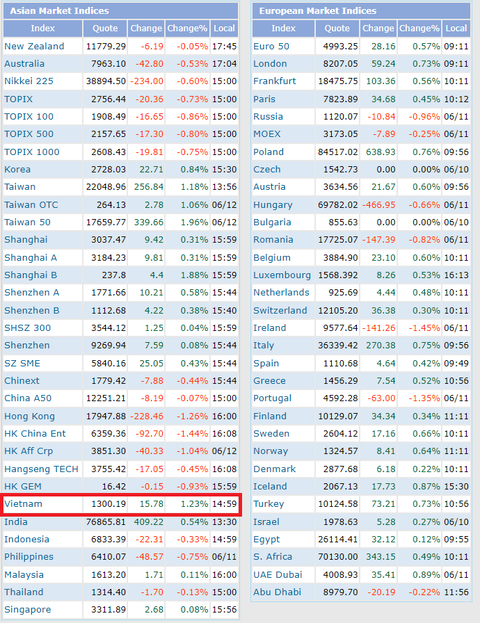Click the Asian table Change% column header

coord(187,28)
